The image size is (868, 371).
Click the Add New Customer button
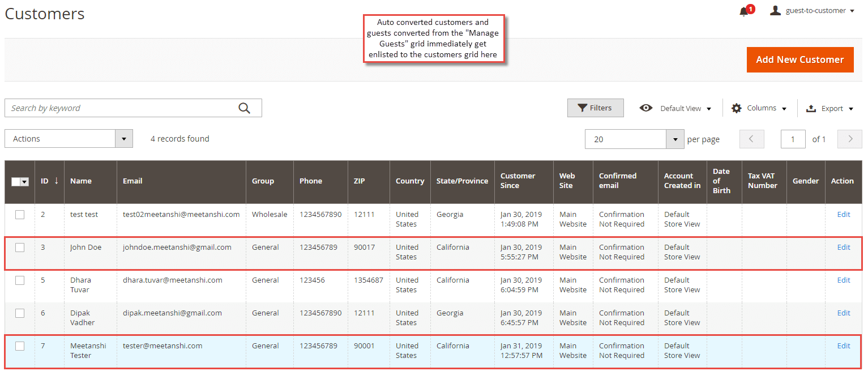[x=800, y=59]
